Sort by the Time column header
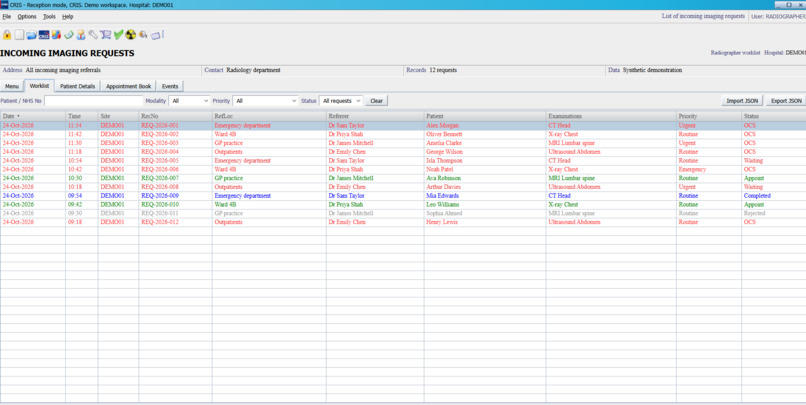The image size is (806, 405). (x=82, y=116)
